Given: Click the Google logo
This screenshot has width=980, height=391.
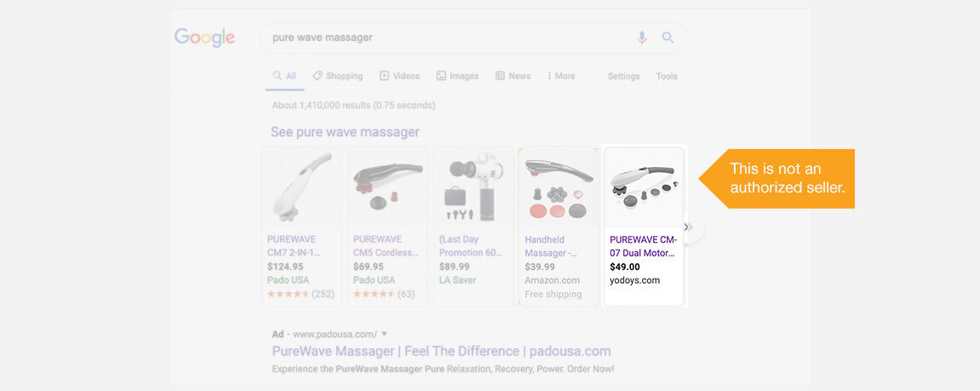Looking at the screenshot, I should (204, 37).
